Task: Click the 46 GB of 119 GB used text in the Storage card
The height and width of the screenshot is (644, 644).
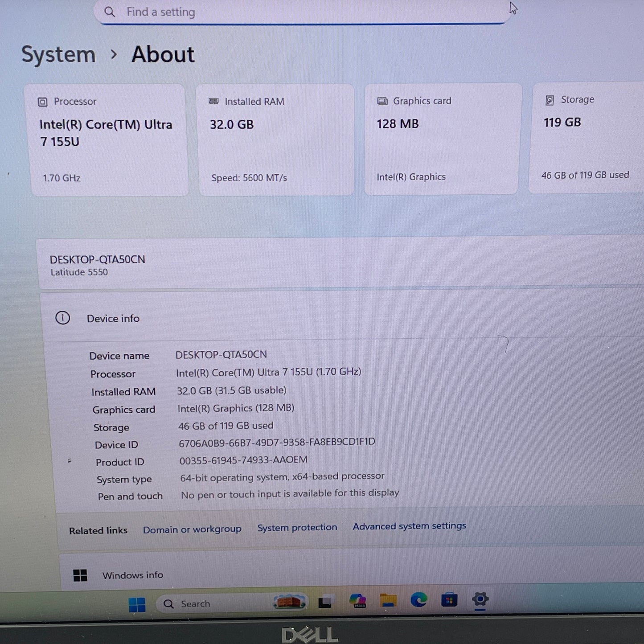Action: (585, 175)
